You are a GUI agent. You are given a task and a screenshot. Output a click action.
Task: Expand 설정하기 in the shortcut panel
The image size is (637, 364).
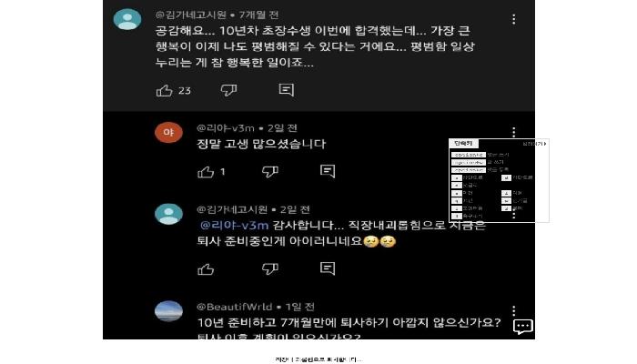[535, 144]
